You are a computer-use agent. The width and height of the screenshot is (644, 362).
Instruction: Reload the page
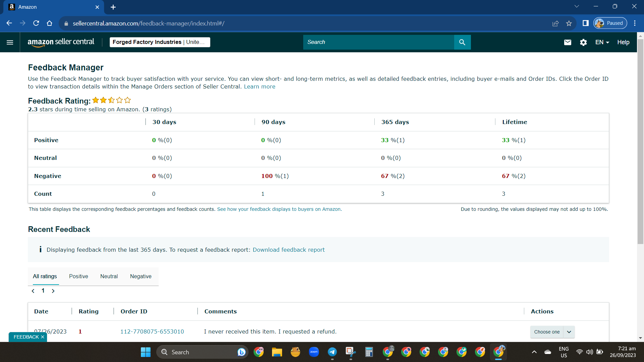(x=36, y=23)
